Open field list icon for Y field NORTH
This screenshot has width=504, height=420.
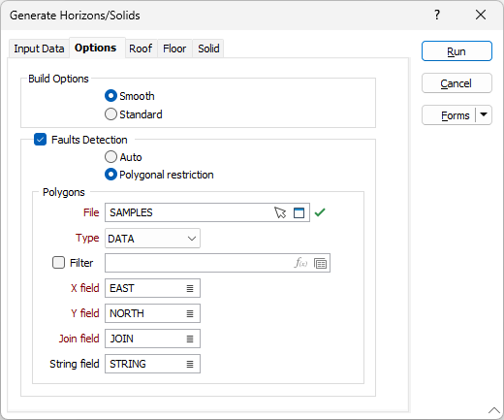click(x=190, y=313)
